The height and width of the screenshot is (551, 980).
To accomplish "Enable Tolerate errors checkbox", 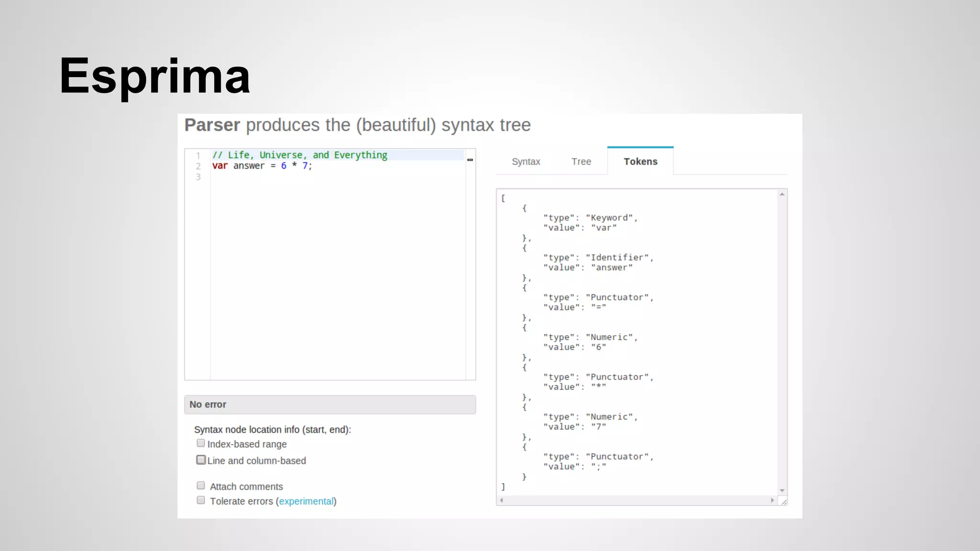I will coord(200,500).
